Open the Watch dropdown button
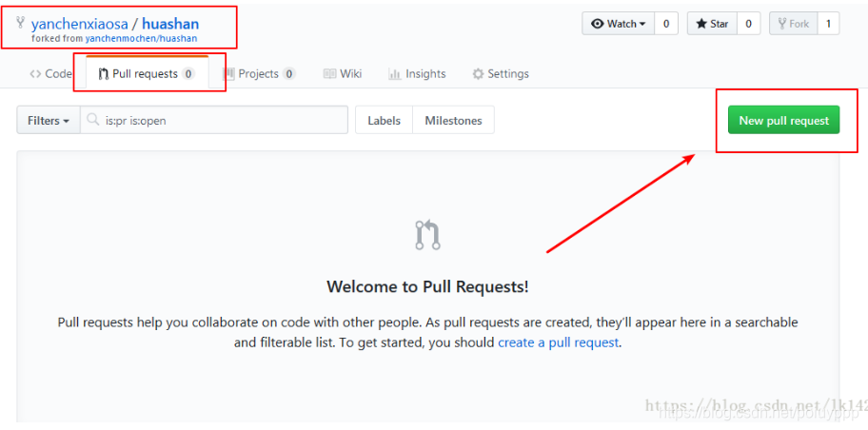The width and height of the screenshot is (868, 430). pos(619,24)
